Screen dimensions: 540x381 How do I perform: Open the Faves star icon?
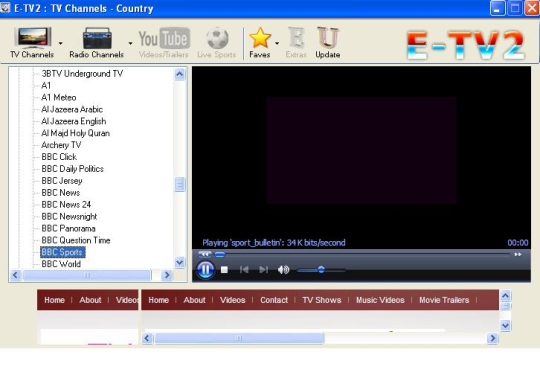click(x=260, y=38)
